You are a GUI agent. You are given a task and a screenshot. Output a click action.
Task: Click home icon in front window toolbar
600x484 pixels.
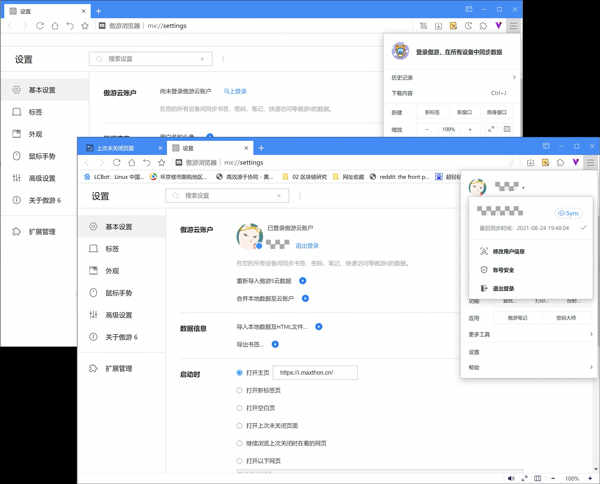click(132, 163)
